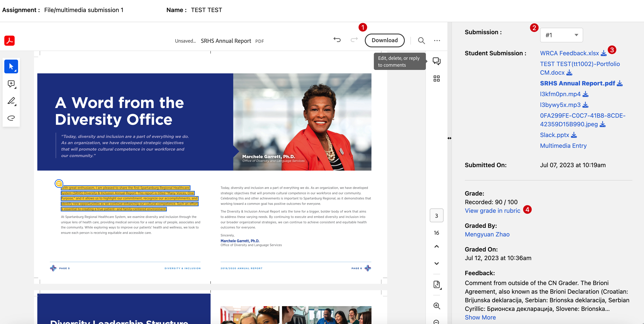This screenshot has width=644, height=324.
Task: Click the Adobe Acrobat logo icon
Action: (x=9, y=40)
